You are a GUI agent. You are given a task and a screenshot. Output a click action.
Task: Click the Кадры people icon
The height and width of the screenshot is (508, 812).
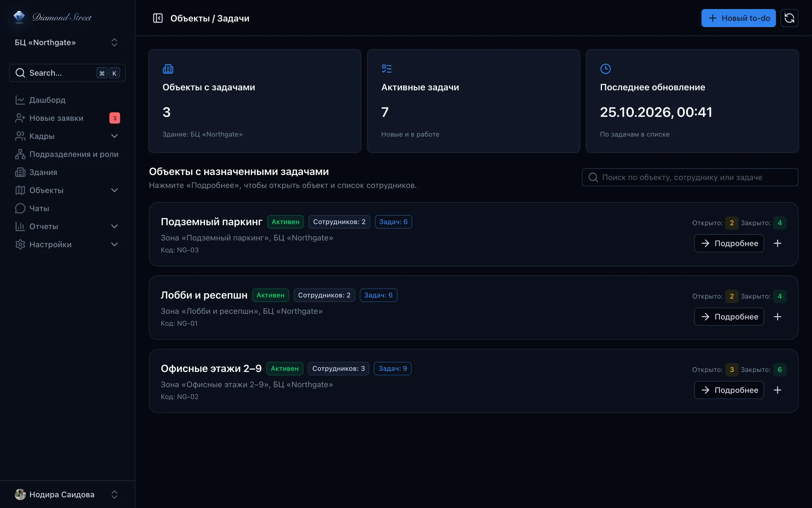20,136
